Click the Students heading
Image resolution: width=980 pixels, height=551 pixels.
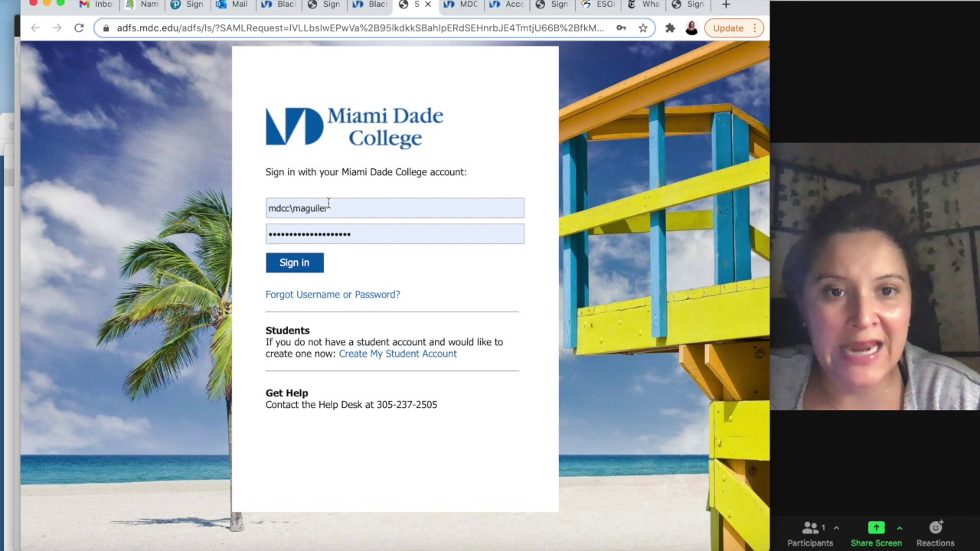pyautogui.click(x=288, y=331)
